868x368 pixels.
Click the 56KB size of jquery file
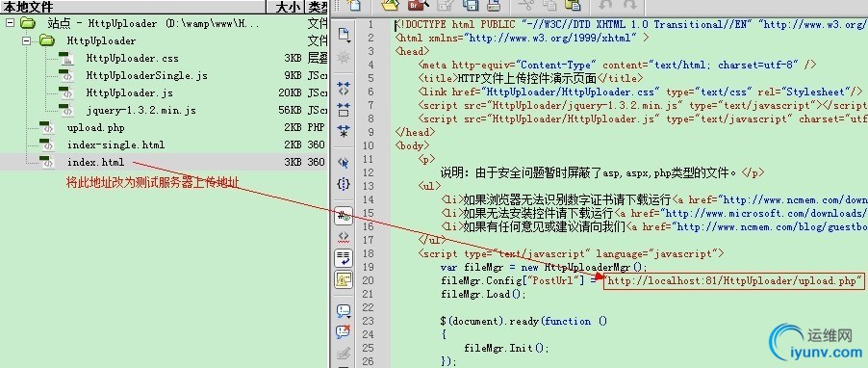coord(290,110)
